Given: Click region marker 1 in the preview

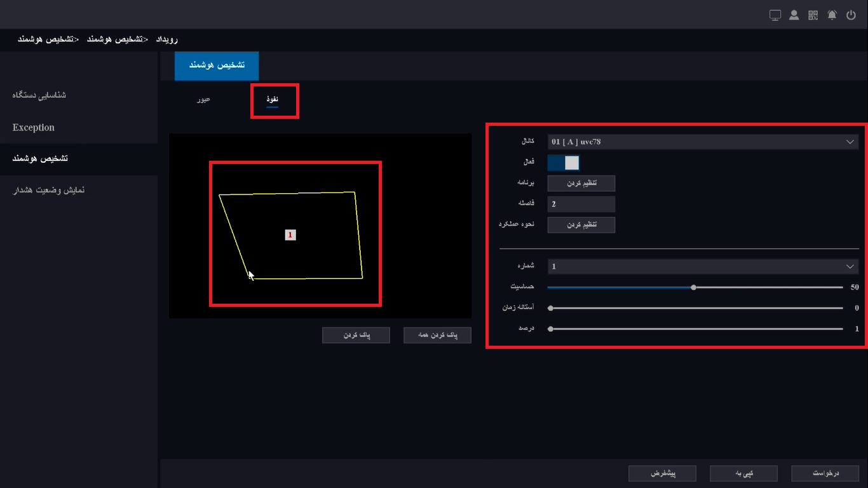Looking at the screenshot, I should pyautogui.click(x=290, y=235).
